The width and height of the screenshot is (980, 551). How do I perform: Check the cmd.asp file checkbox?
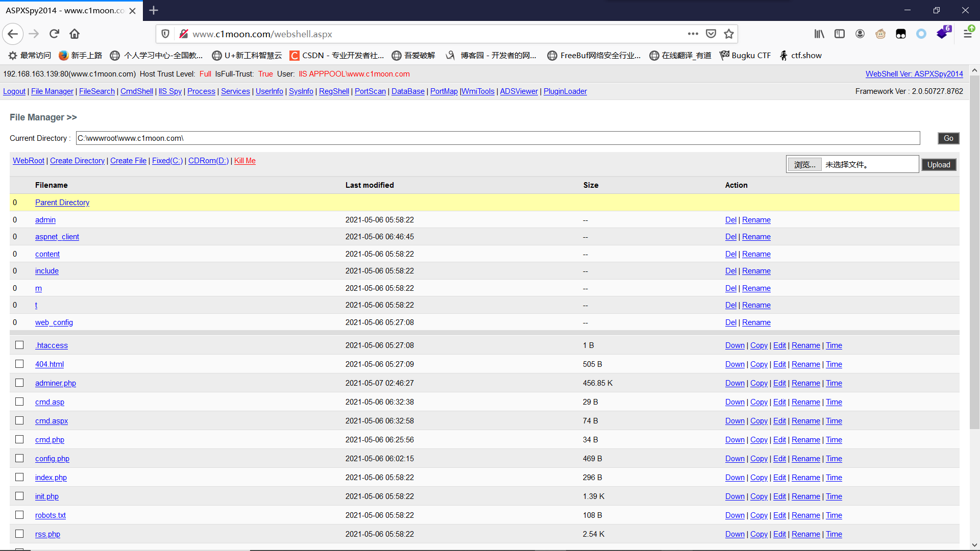19,402
